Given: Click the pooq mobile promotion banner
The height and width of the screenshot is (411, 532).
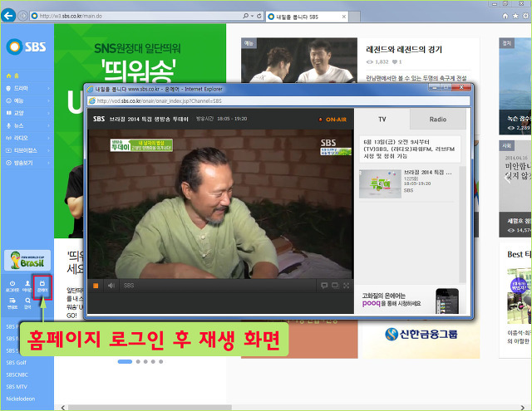Looking at the screenshot, I should click(x=410, y=301).
